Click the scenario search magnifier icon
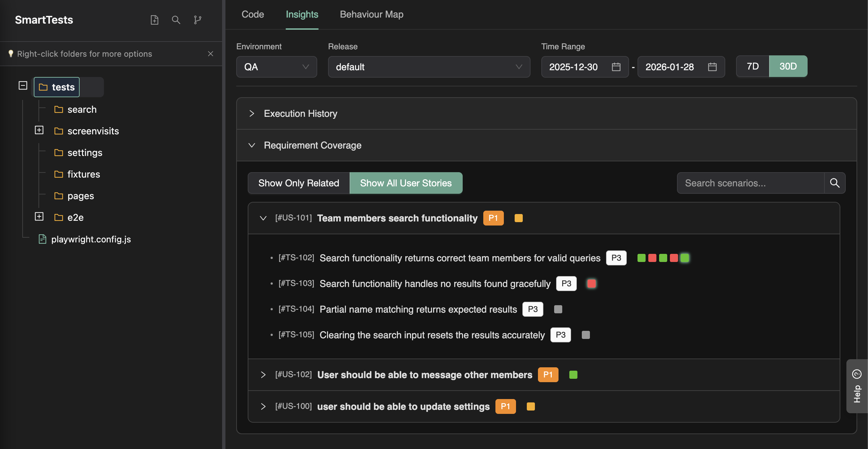This screenshot has width=868, height=449. (x=835, y=183)
